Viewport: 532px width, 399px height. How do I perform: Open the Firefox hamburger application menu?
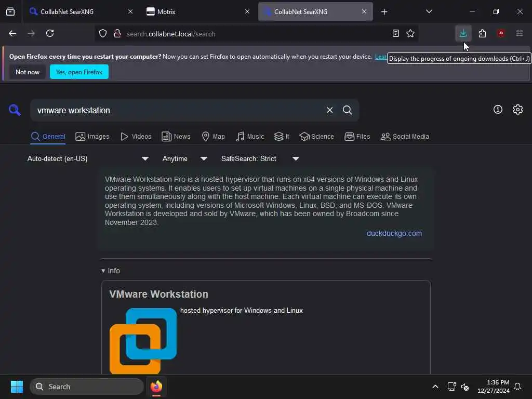pos(520,33)
